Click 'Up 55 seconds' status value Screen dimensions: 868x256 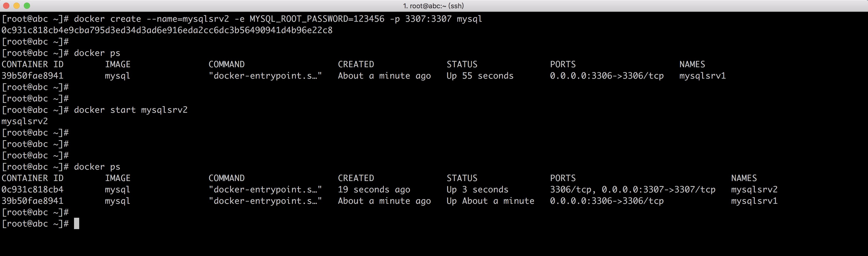[480, 76]
